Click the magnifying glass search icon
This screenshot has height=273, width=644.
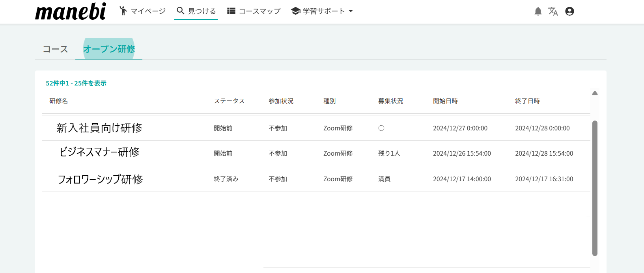coord(181,11)
